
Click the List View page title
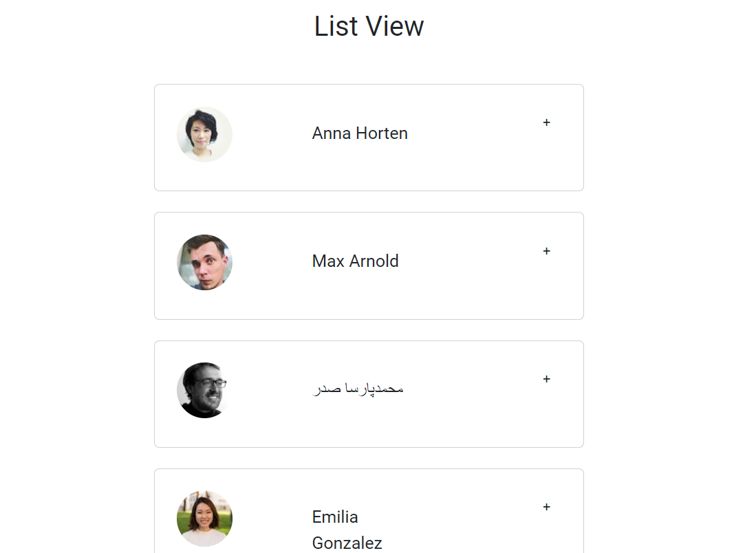pyautogui.click(x=369, y=26)
